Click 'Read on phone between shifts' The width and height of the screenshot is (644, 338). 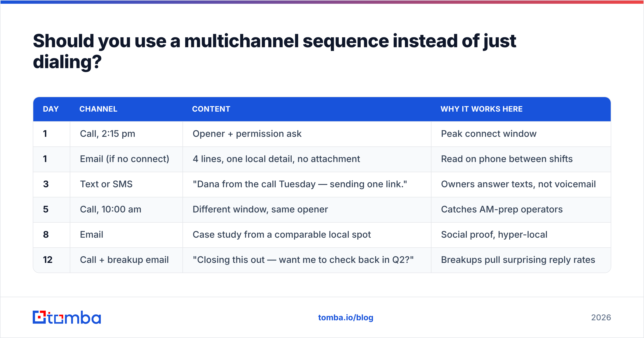click(507, 159)
